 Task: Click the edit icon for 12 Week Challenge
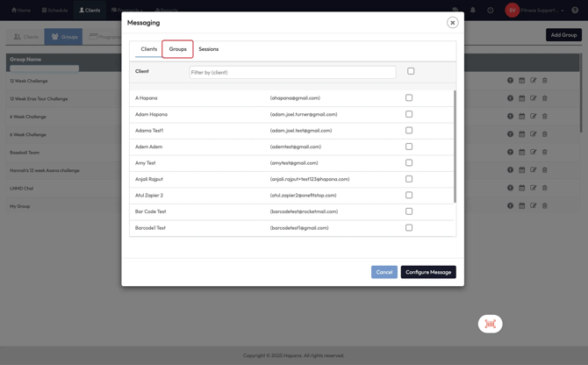coord(533,81)
